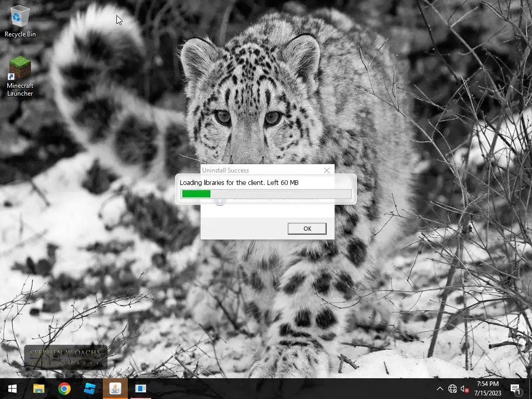Click the muted volume speaker icon
Viewport: 532px width, 399px height.
click(464, 389)
